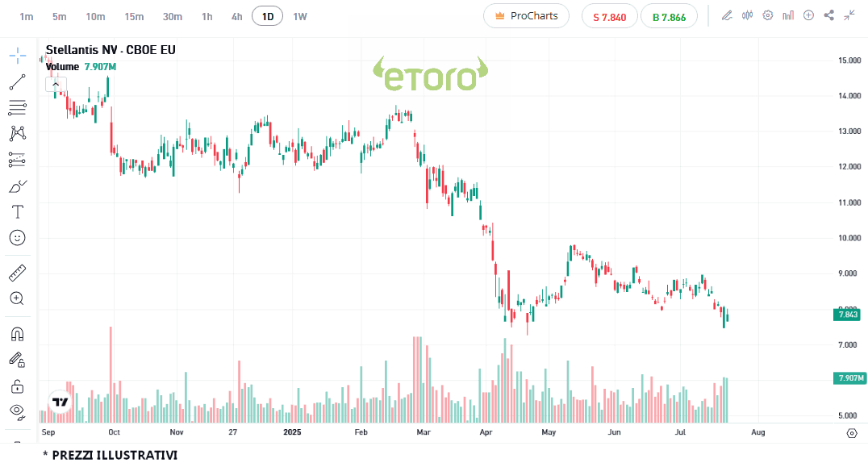868x463 pixels.
Task: Select the brush drawing tool
Action: point(17,186)
